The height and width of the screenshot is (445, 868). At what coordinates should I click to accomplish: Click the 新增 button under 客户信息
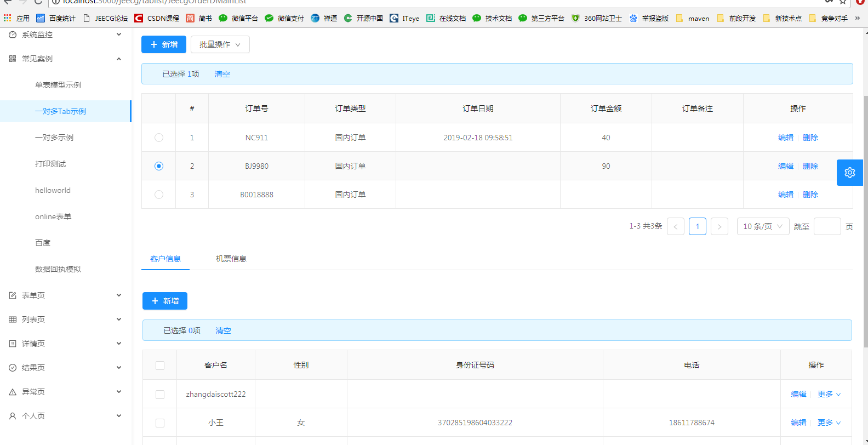coord(165,301)
